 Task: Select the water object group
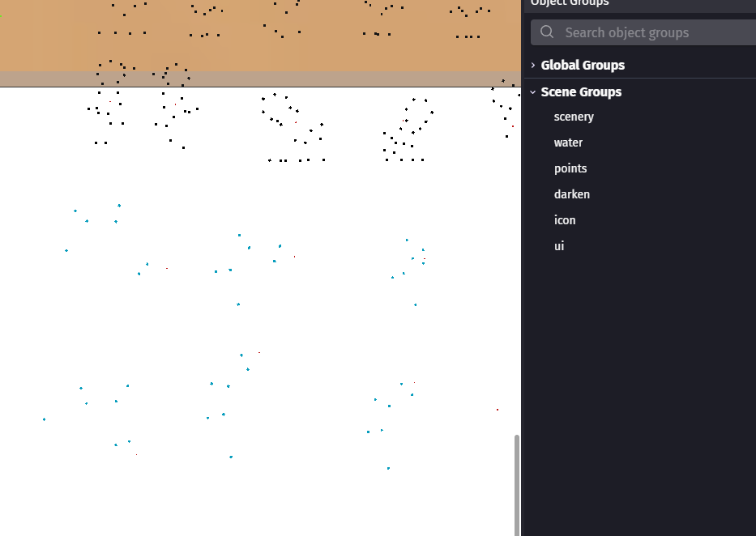tap(568, 143)
